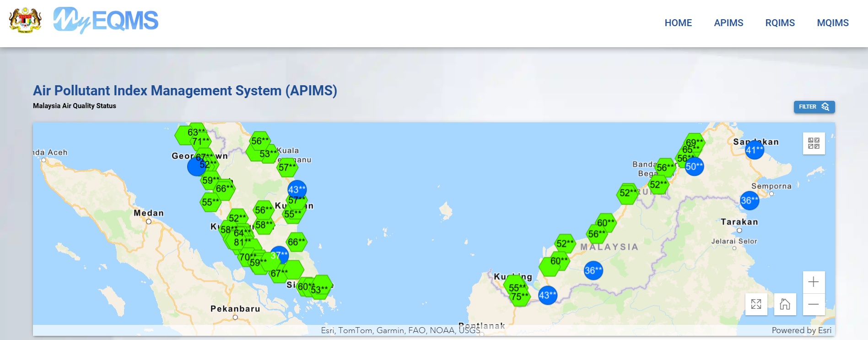Select the green 69** station marker
Viewport: 868px width, 340px height.
click(x=695, y=143)
